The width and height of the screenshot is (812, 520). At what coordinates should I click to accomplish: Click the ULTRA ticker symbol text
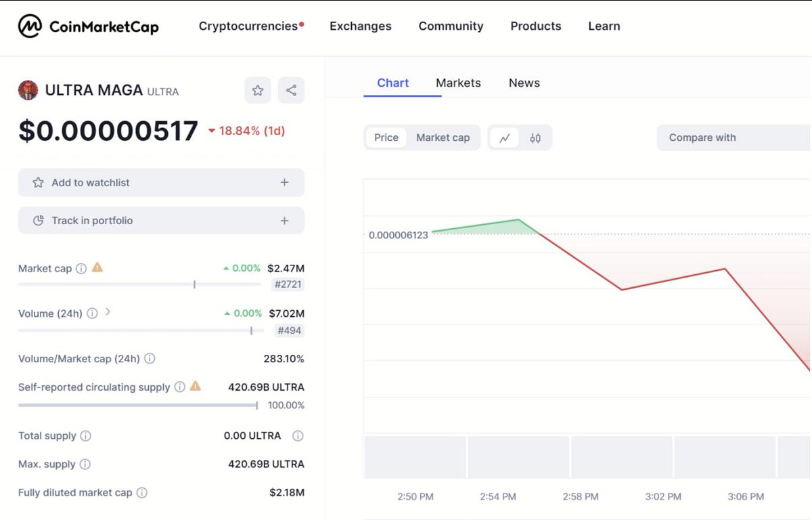[x=163, y=91]
